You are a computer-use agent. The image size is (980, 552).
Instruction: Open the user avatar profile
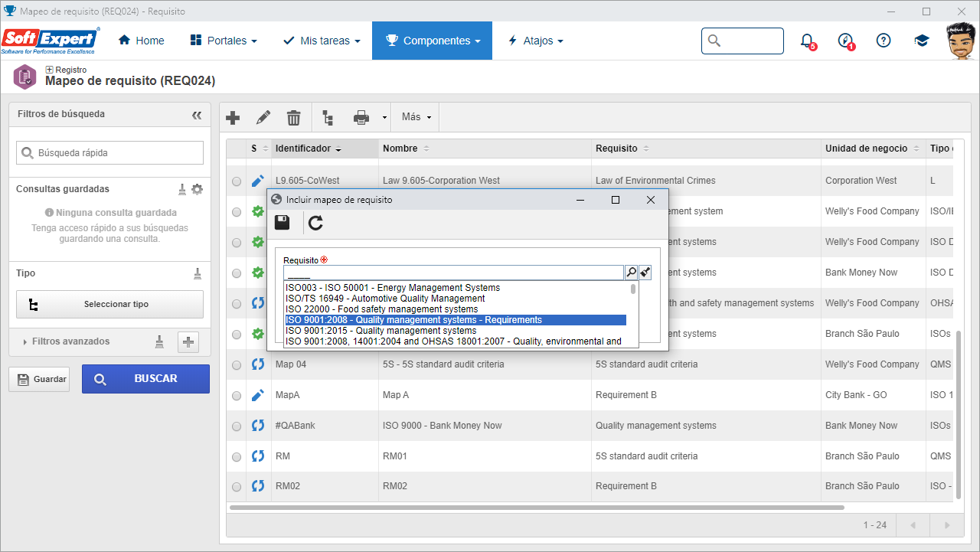tap(961, 41)
